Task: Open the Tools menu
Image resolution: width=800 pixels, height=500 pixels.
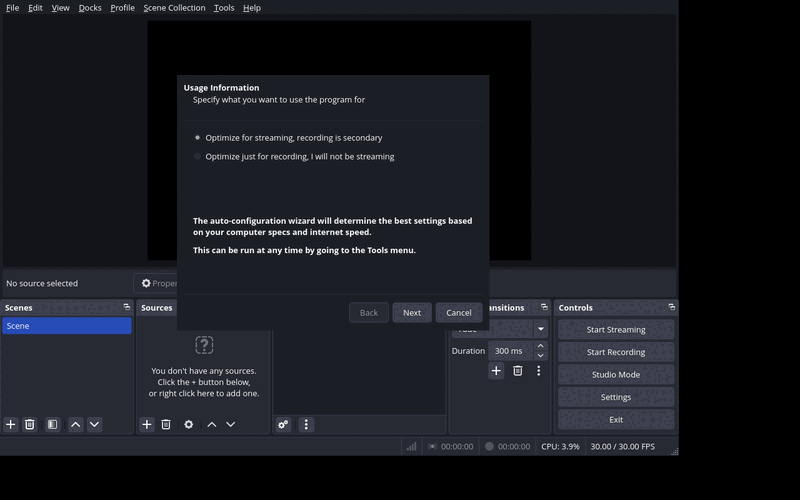Action: coord(224,8)
